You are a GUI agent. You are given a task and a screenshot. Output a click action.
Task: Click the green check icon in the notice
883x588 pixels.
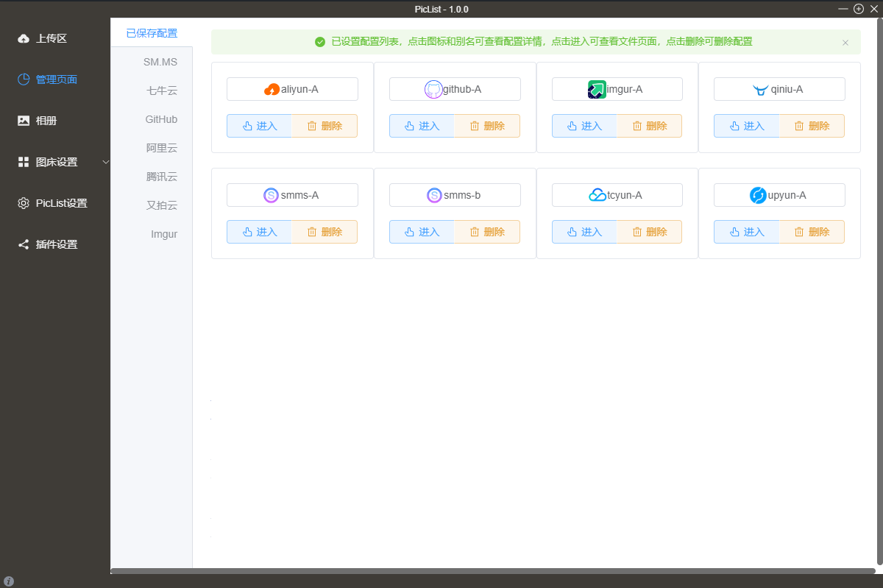pos(320,42)
